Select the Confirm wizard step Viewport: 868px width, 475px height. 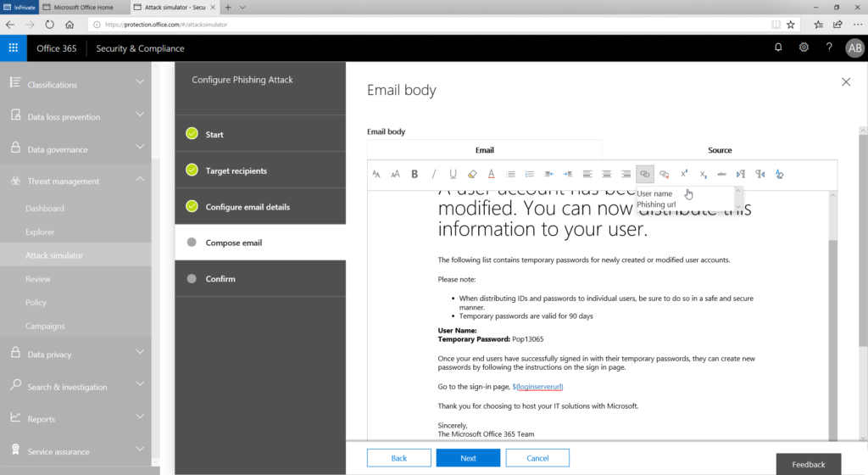click(x=260, y=278)
